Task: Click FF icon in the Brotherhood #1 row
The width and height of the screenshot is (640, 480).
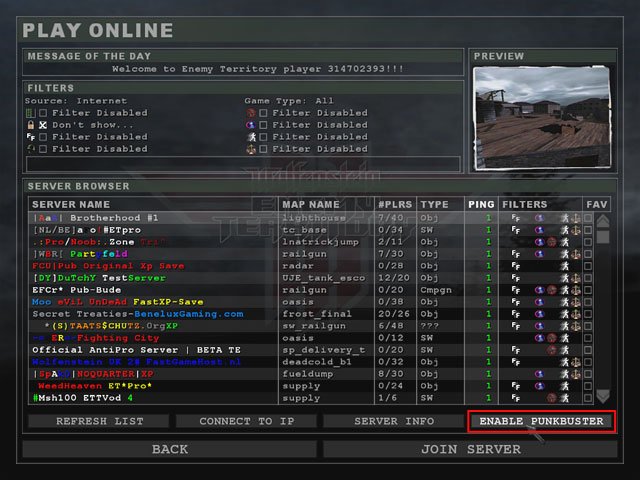Action: point(516,218)
